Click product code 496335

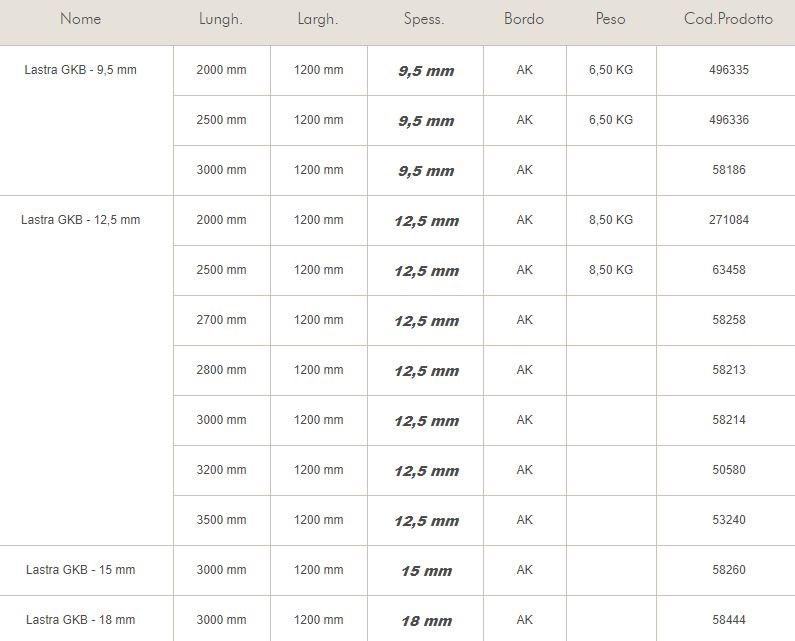point(729,70)
